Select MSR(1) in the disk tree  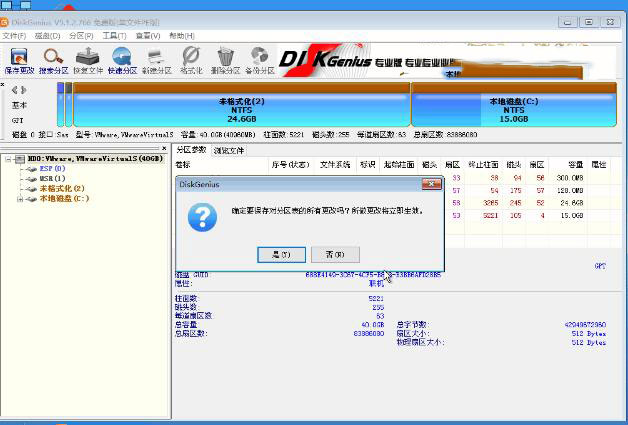point(52,179)
